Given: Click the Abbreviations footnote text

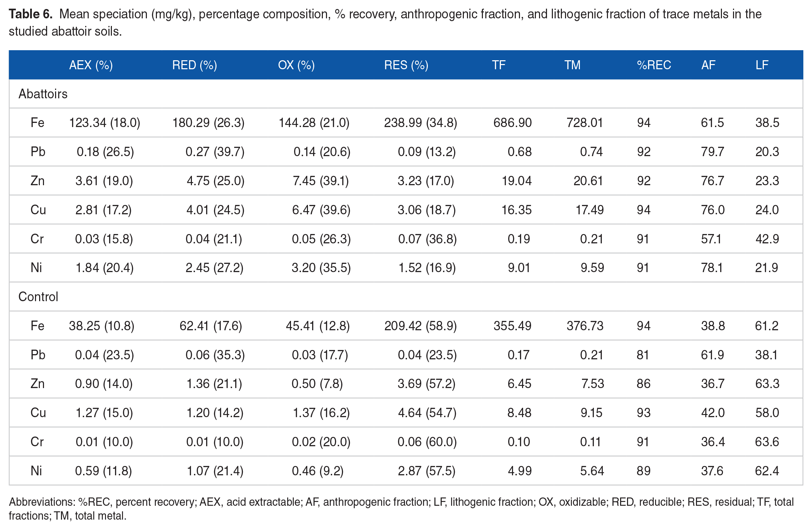Looking at the screenshot, I should [x=401, y=509].
